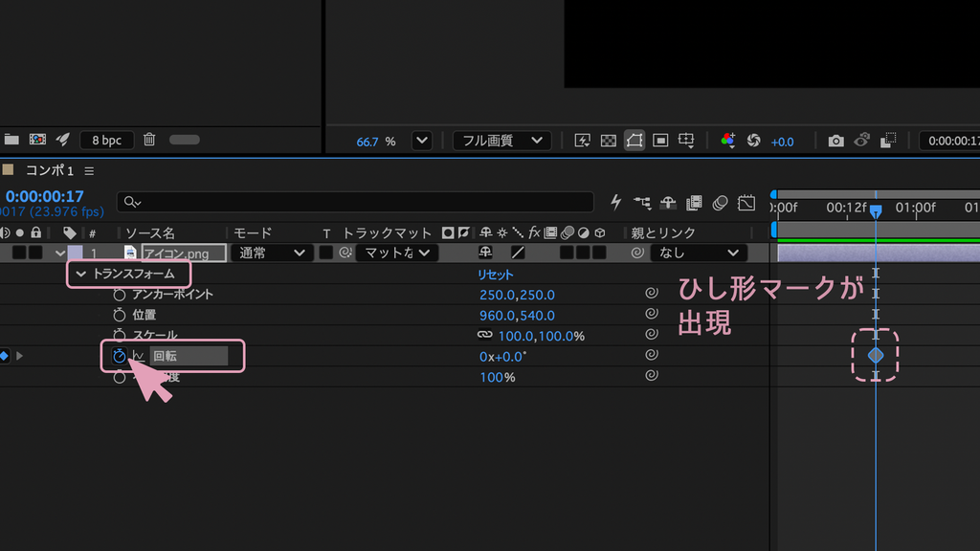The width and height of the screenshot is (980, 551).
Task: Enable the scale stopwatch
Action: (x=119, y=336)
